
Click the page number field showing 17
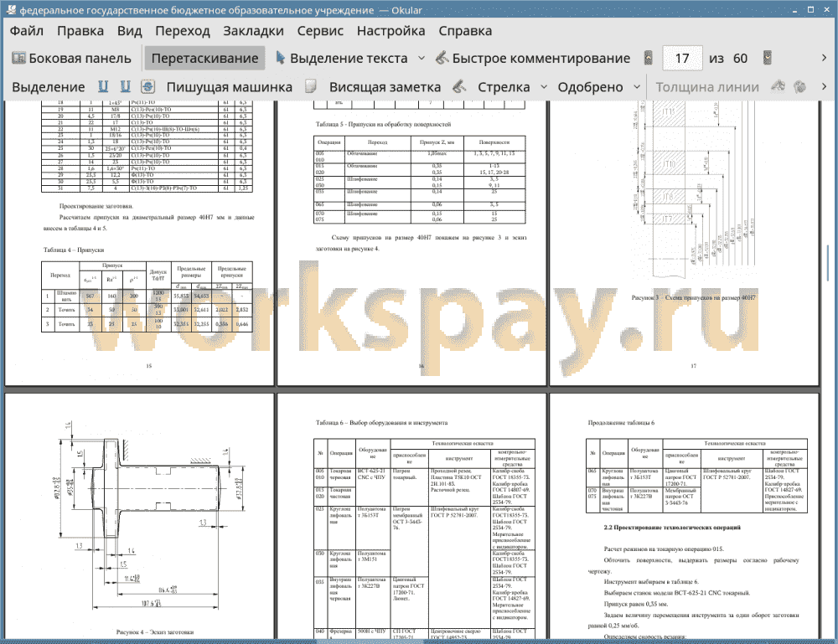682,59
